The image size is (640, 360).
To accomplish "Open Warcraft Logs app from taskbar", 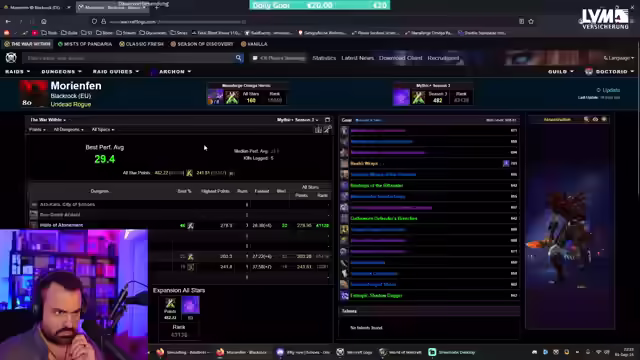I will pos(355,352).
